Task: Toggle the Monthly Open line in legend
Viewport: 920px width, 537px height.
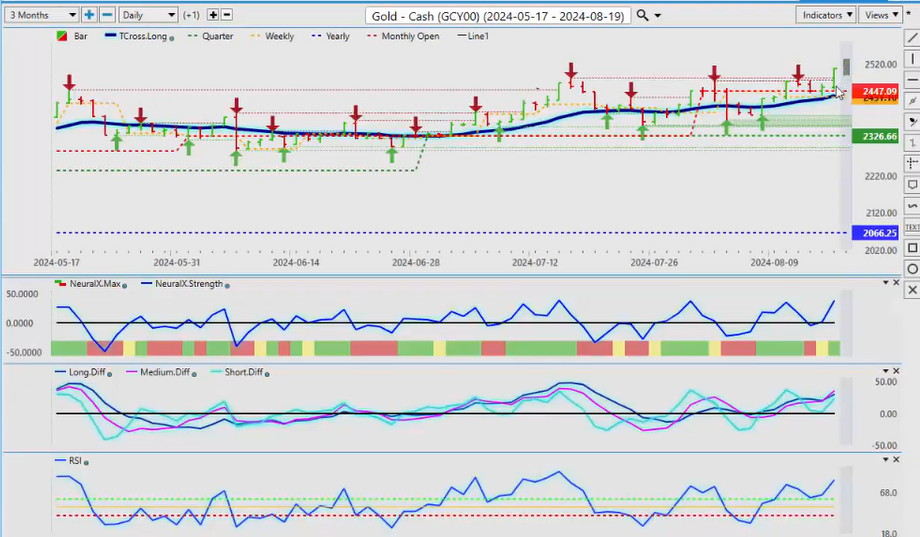Action: click(408, 36)
